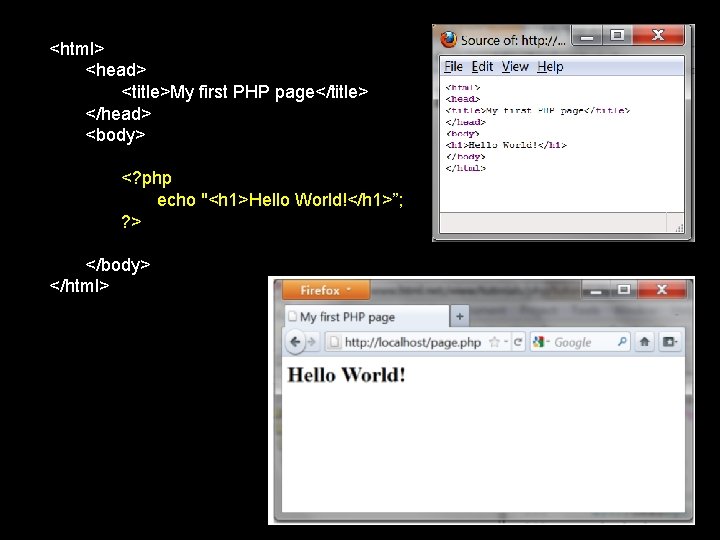Select the My first PHP page tab

click(x=366, y=317)
